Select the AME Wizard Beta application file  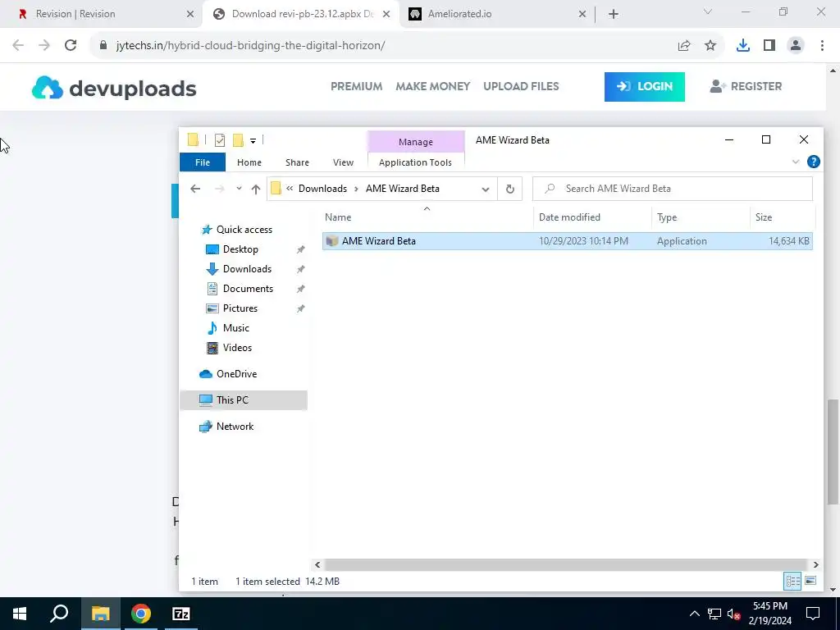point(568,241)
